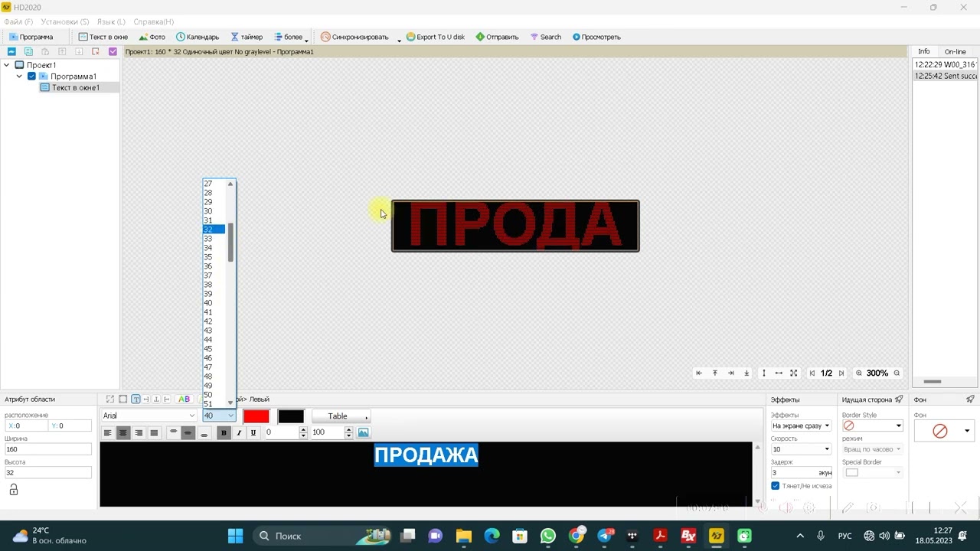Click Синхронизировать in the toolbar
The height and width of the screenshot is (551, 980).
point(355,37)
